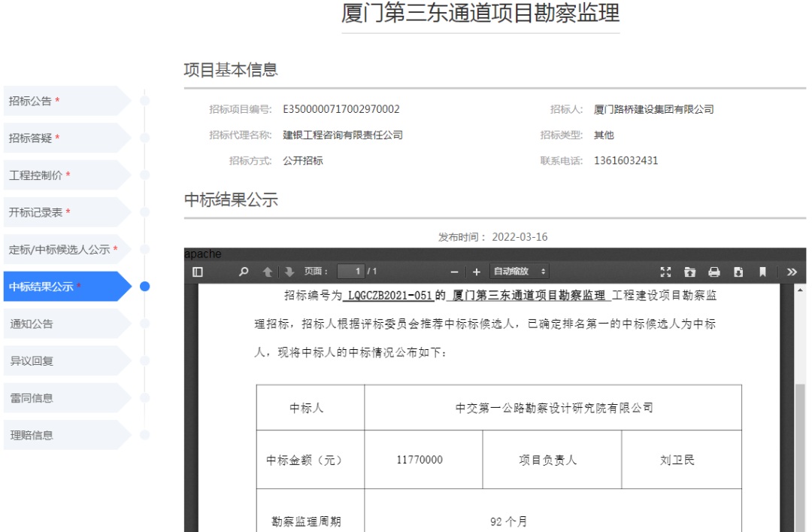
Task: Toggle the PDF viewer sidebar
Action: pos(197,272)
